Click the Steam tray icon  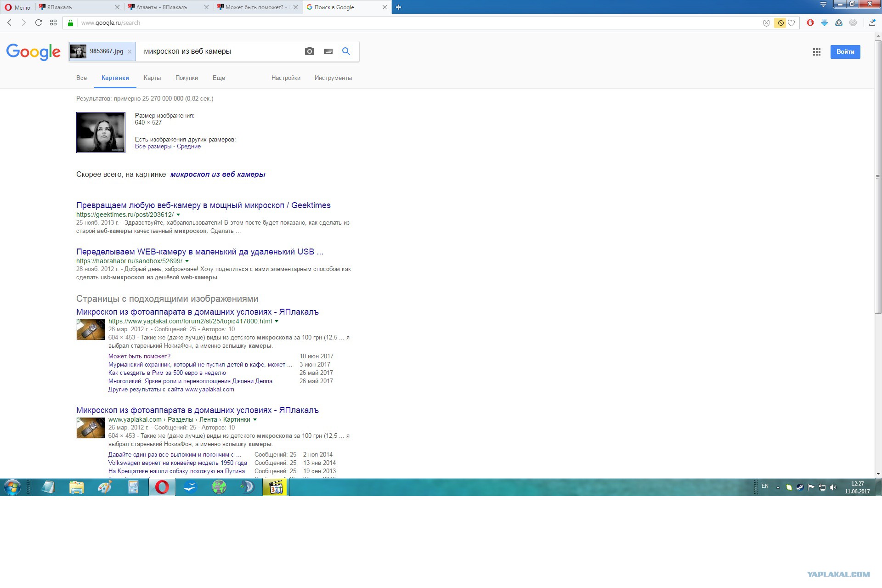[x=800, y=487]
